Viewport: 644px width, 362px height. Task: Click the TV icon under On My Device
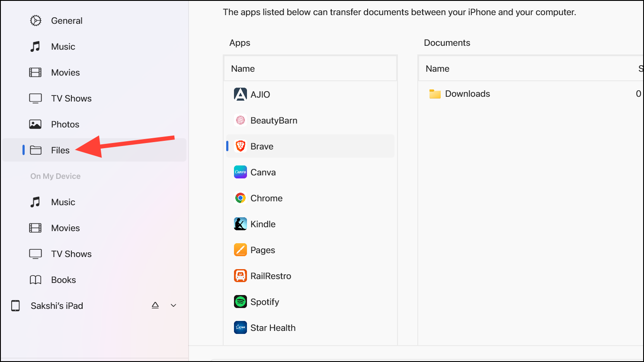click(x=35, y=254)
